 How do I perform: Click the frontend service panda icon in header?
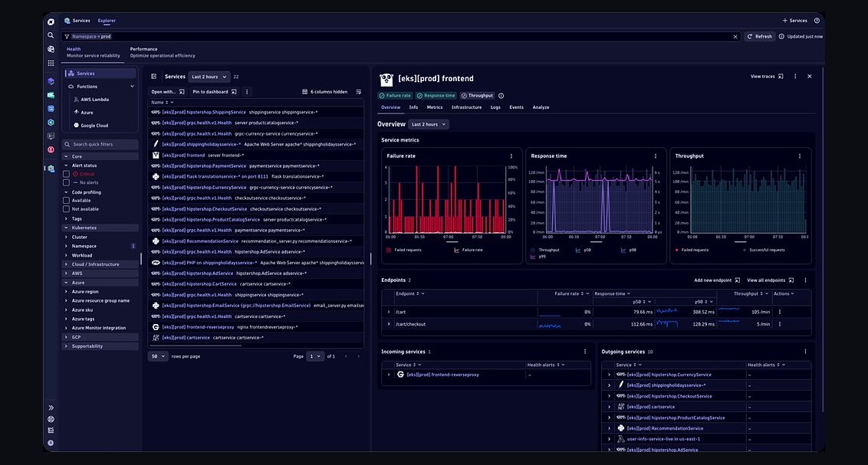coord(386,79)
